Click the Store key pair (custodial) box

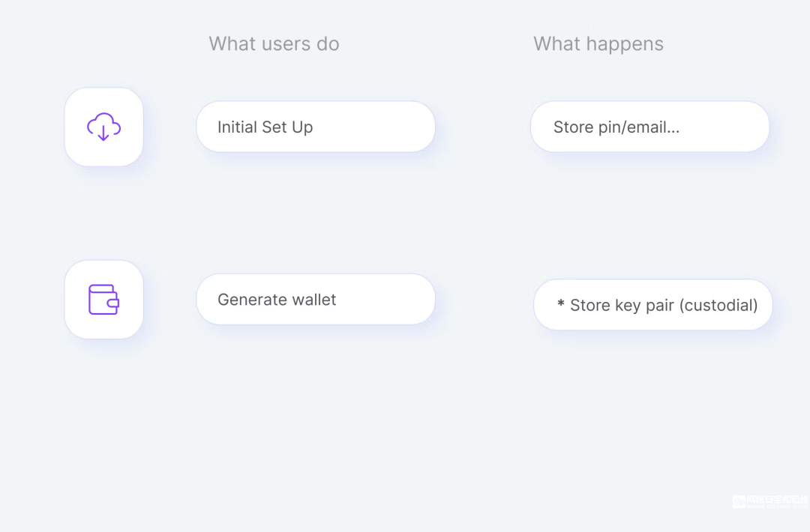click(x=653, y=304)
